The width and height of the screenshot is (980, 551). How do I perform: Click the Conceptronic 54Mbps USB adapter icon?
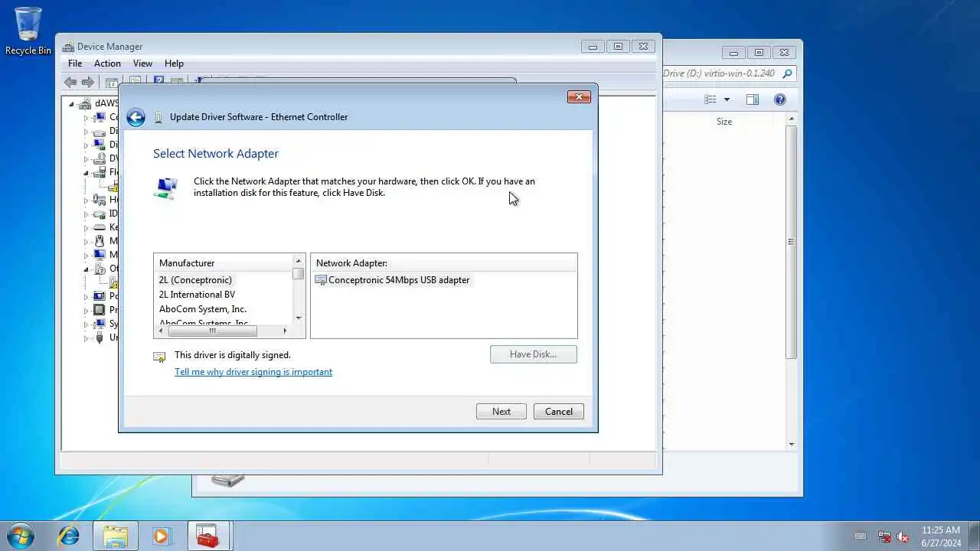(x=321, y=280)
